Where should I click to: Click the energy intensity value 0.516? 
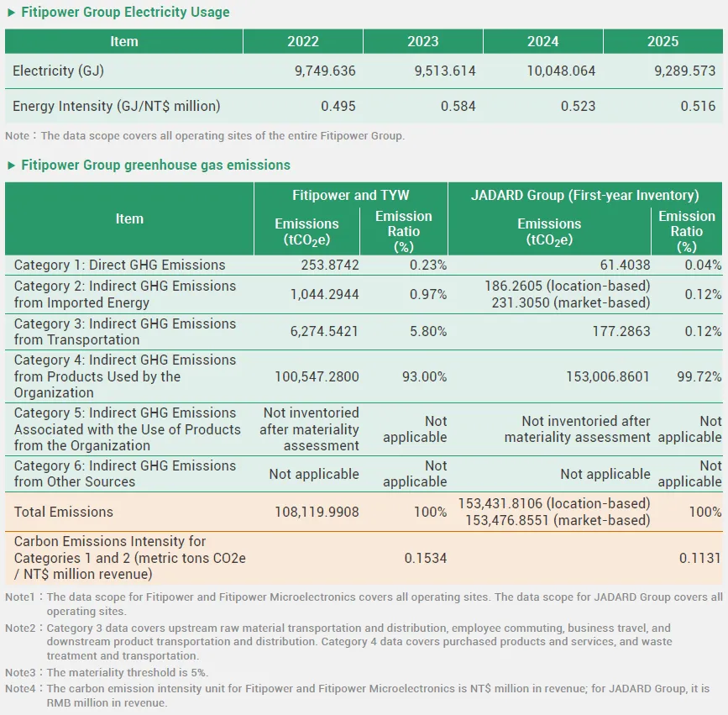[698, 106]
